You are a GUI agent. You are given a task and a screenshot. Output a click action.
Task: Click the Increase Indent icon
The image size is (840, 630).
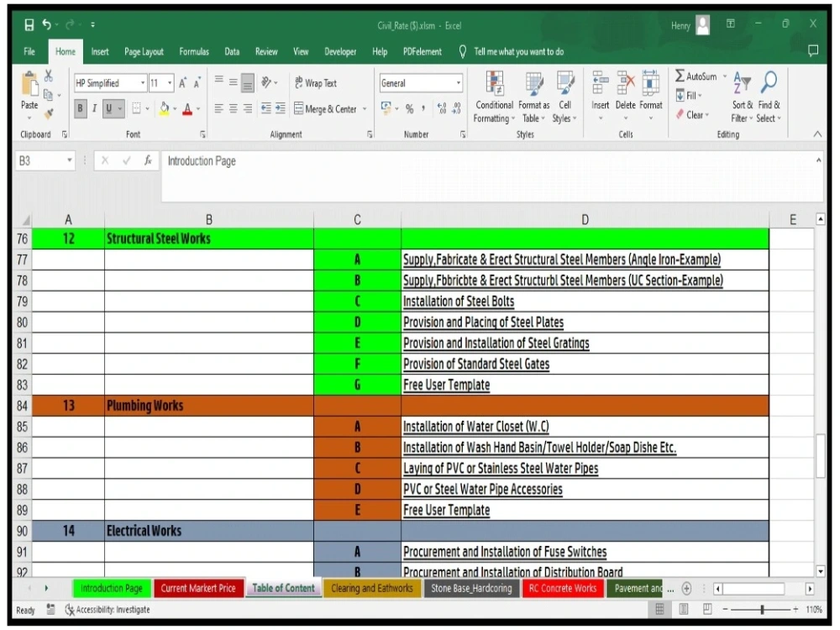281,108
